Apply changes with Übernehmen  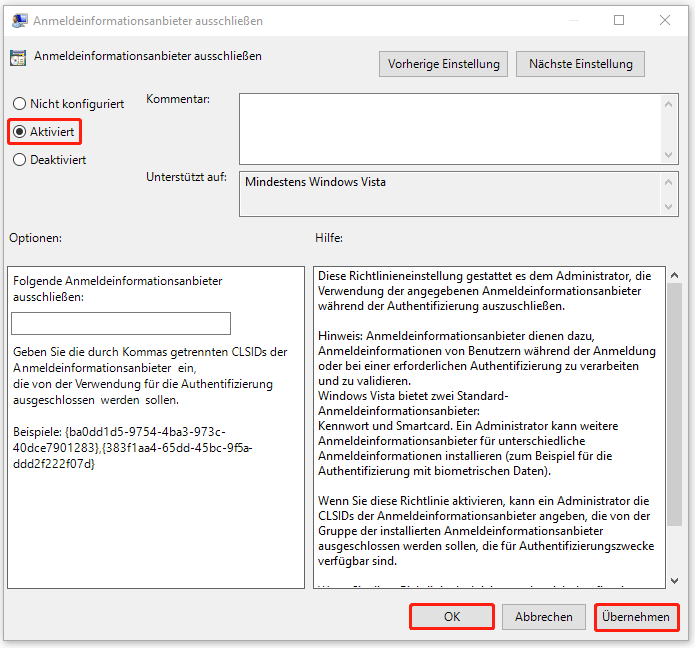[636, 617]
